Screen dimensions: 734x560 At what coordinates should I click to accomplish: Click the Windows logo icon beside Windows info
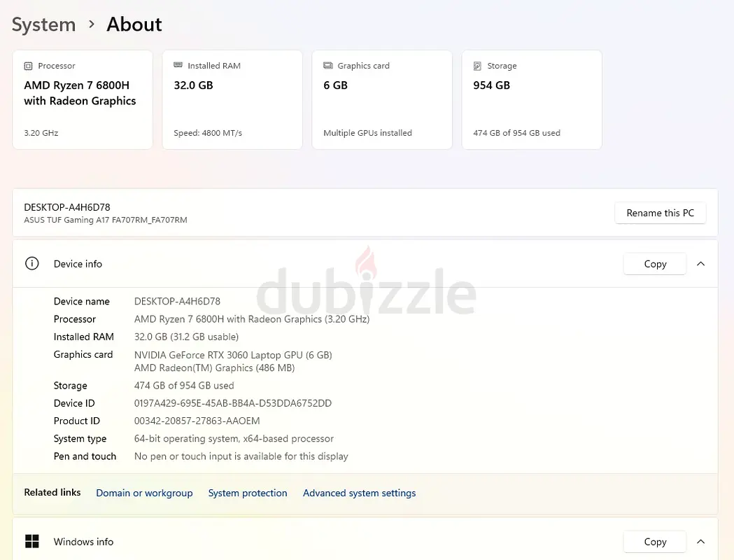[x=31, y=541]
